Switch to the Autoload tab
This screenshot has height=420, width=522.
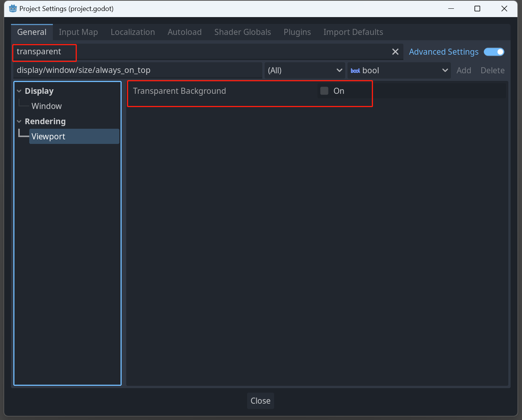click(x=184, y=32)
